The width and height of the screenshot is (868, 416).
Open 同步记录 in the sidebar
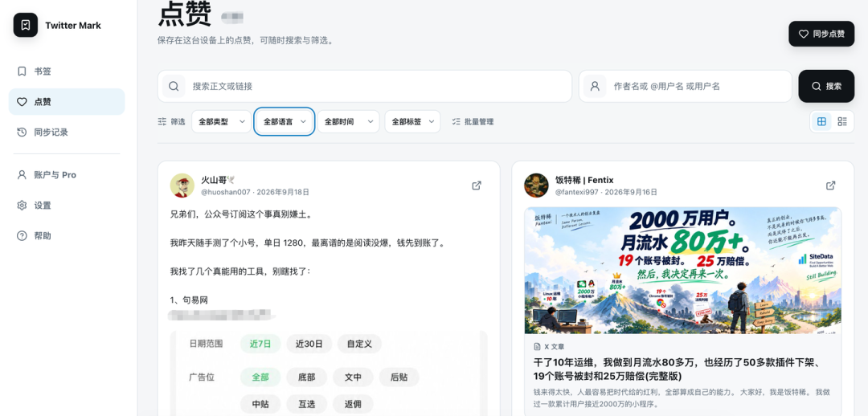pyautogui.click(x=67, y=133)
